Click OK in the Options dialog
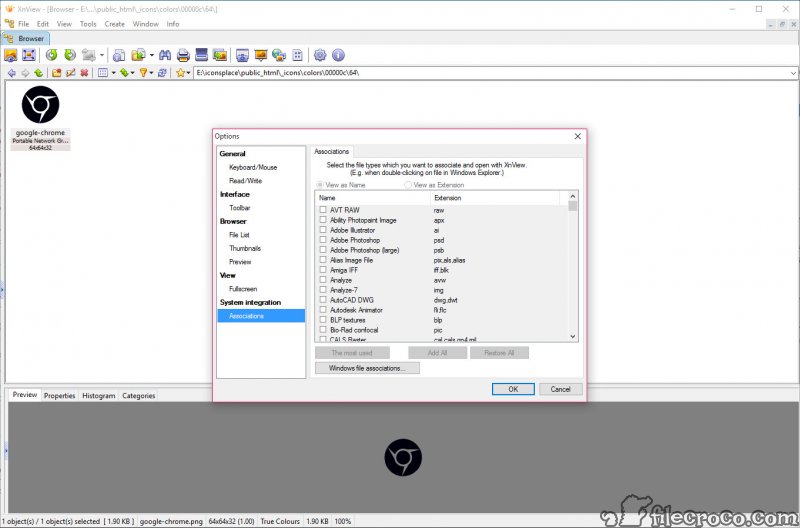This screenshot has height=528, width=800. point(513,389)
